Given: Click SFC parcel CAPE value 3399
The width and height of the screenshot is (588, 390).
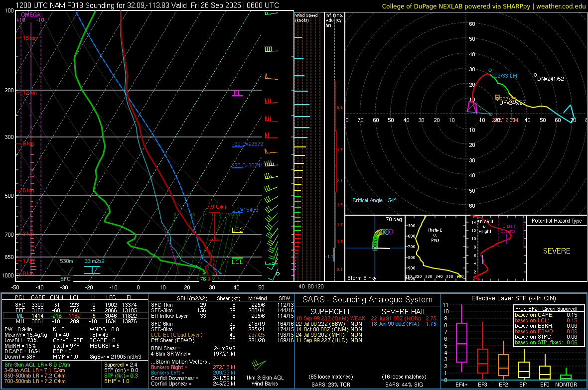Looking at the screenshot, I should point(37,305).
